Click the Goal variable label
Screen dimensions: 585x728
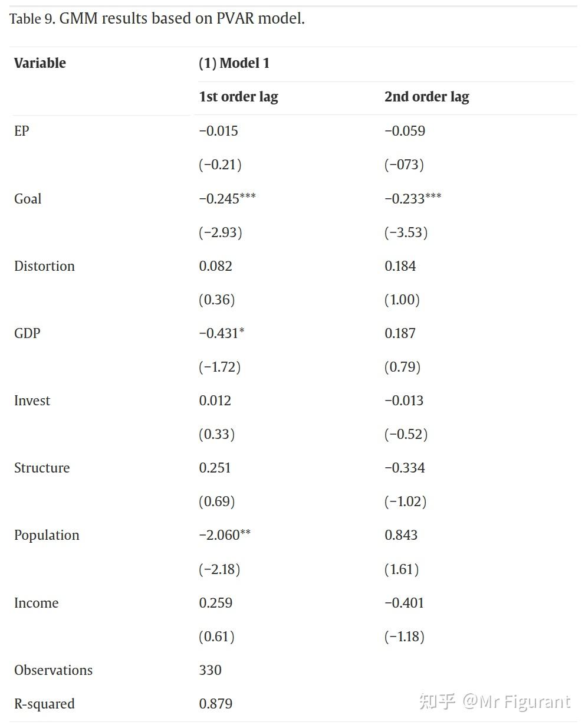click(x=28, y=199)
